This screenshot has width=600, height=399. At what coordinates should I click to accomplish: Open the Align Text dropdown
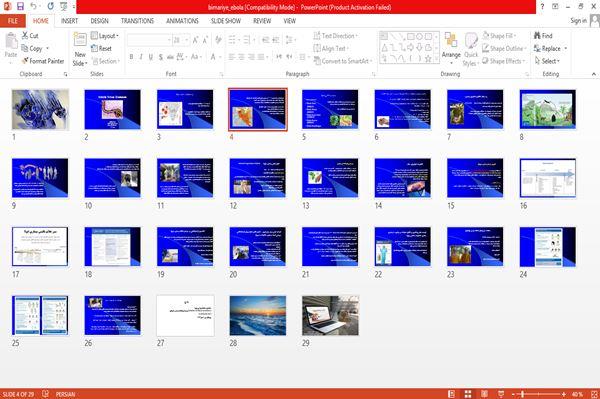pyautogui.click(x=331, y=48)
